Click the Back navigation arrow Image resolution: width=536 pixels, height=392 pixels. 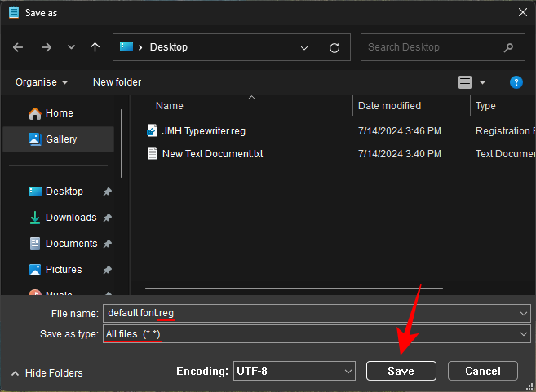point(18,47)
